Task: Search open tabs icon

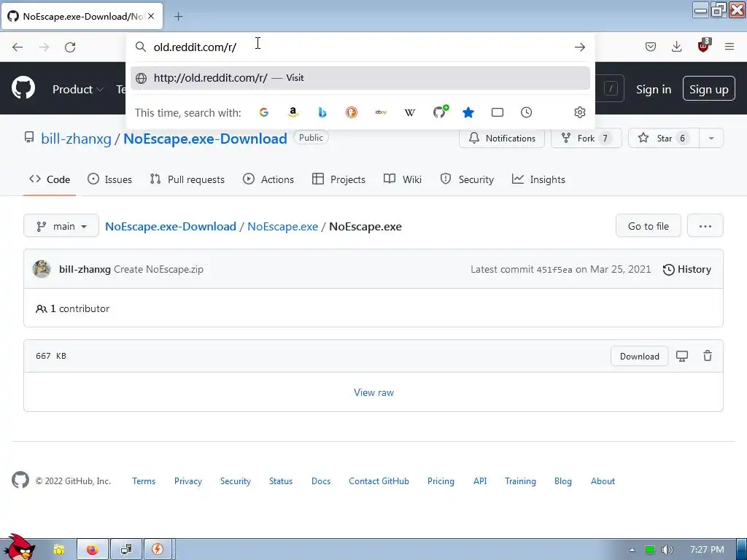Action: click(x=498, y=112)
